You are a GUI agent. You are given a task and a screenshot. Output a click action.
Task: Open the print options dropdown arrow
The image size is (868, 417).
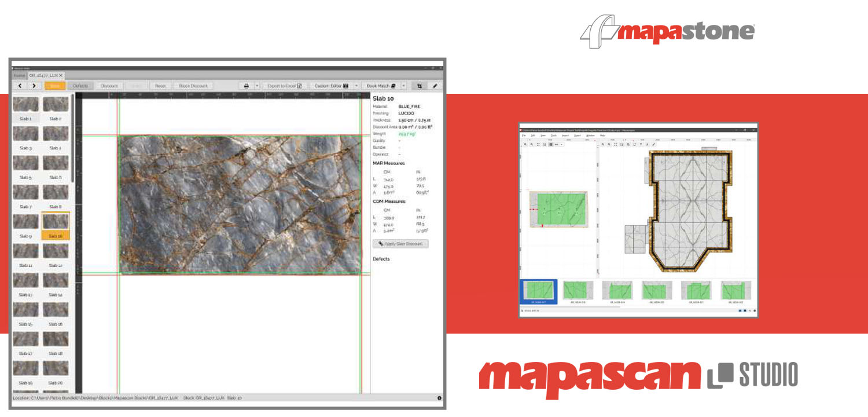tap(256, 86)
